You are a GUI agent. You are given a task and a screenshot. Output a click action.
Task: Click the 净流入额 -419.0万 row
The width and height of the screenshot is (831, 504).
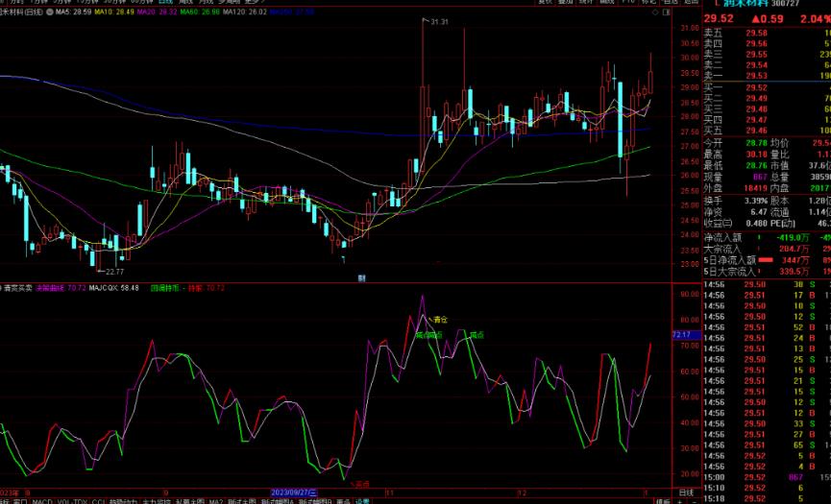click(x=767, y=238)
